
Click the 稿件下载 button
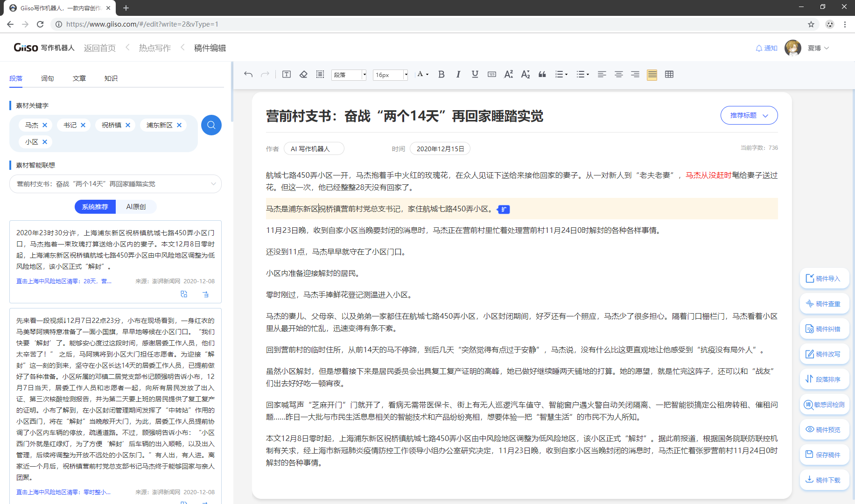click(x=824, y=480)
